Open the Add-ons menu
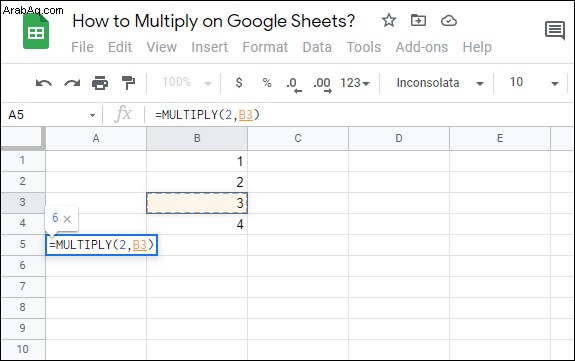This screenshot has height=361, width=575. click(422, 47)
